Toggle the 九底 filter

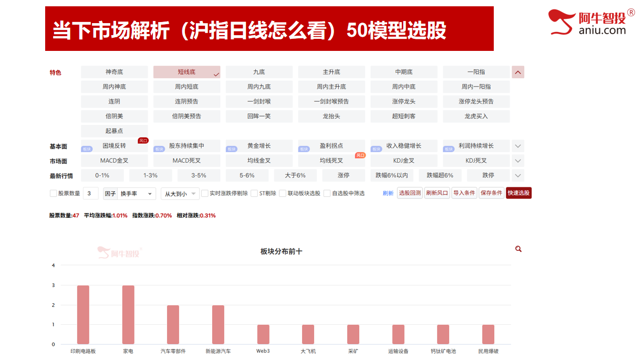(x=259, y=72)
